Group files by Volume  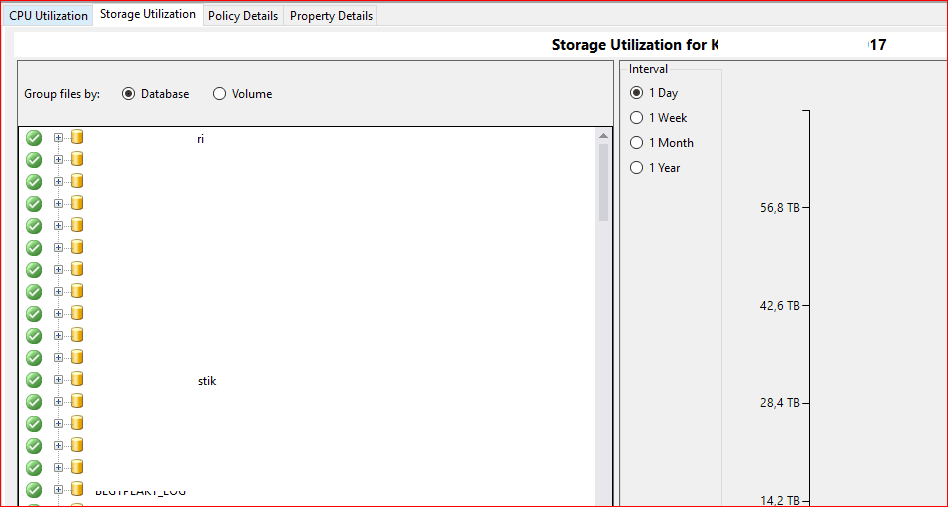pyautogui.click(x=219, y=94)
